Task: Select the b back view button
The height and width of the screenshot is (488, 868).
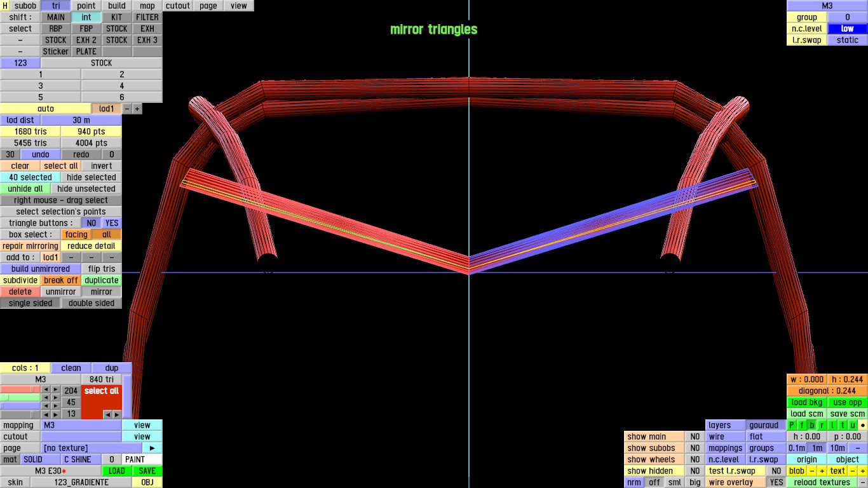Action: pyautogui.click(x=812, y=425)
